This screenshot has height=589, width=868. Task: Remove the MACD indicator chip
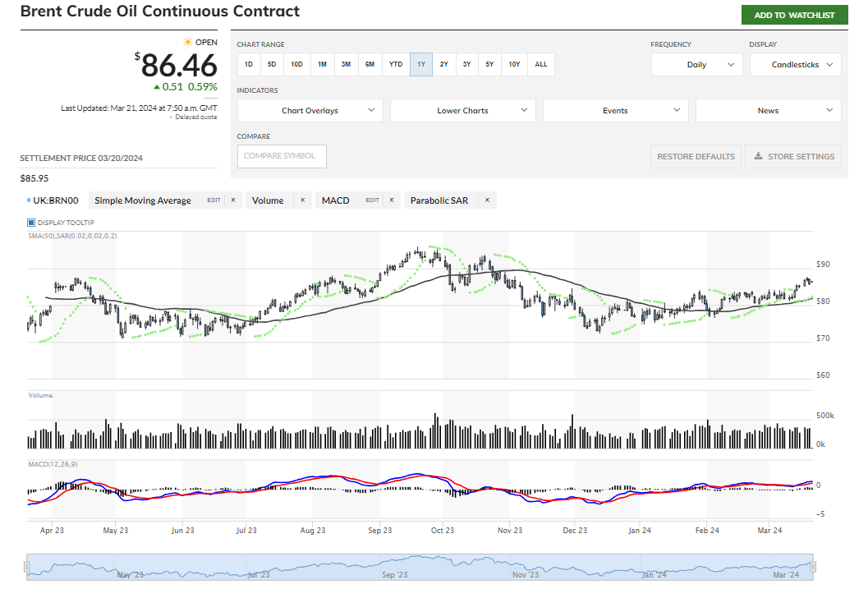(392, 200)
